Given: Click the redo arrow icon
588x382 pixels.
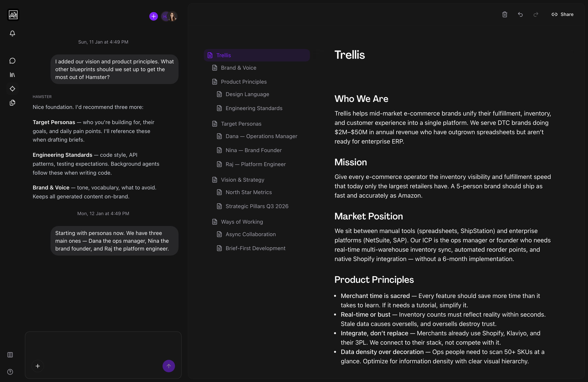Looking at the screenshot, I should pos(536,14).
